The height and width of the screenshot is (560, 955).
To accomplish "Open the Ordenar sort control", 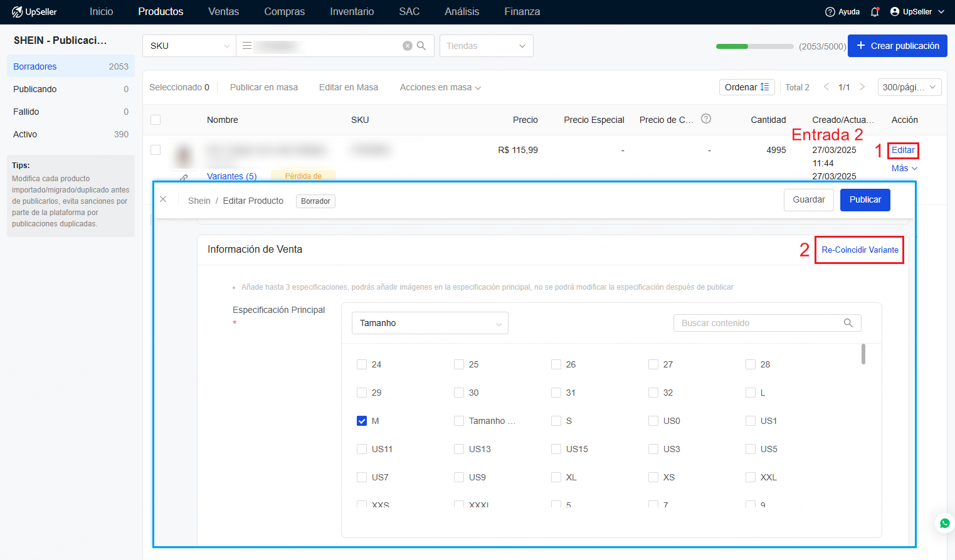I will 747,87.
